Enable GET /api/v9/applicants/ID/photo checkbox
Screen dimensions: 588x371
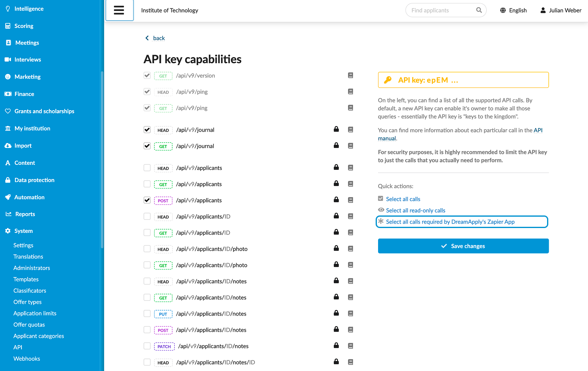(147, 265)
